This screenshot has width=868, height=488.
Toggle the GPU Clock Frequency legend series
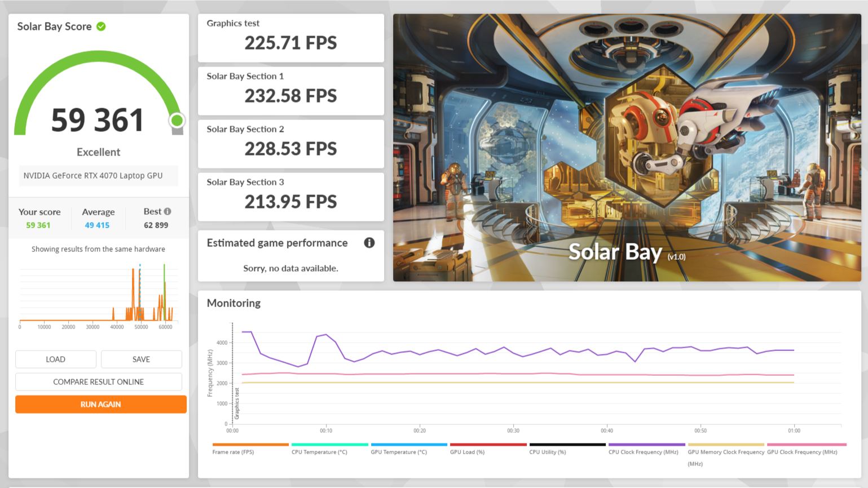806,449
